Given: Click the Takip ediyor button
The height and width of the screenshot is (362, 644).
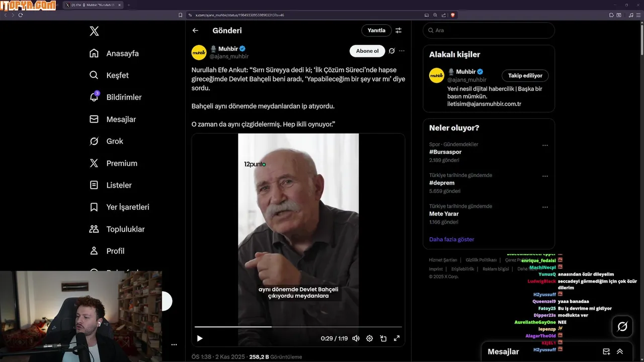Looking at the screenshot, I should 525,75.
